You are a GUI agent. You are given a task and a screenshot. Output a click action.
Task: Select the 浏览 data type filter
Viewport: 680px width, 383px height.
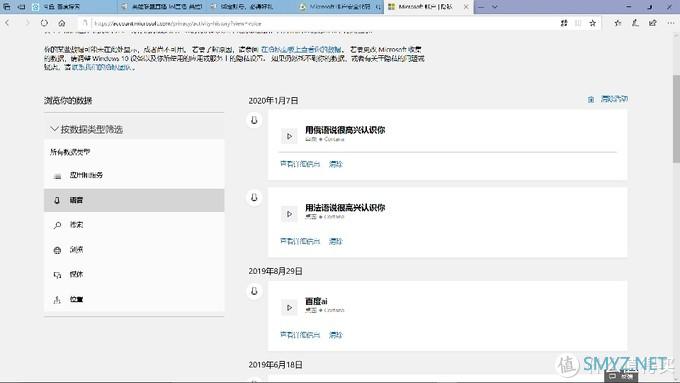coord(134,250)
